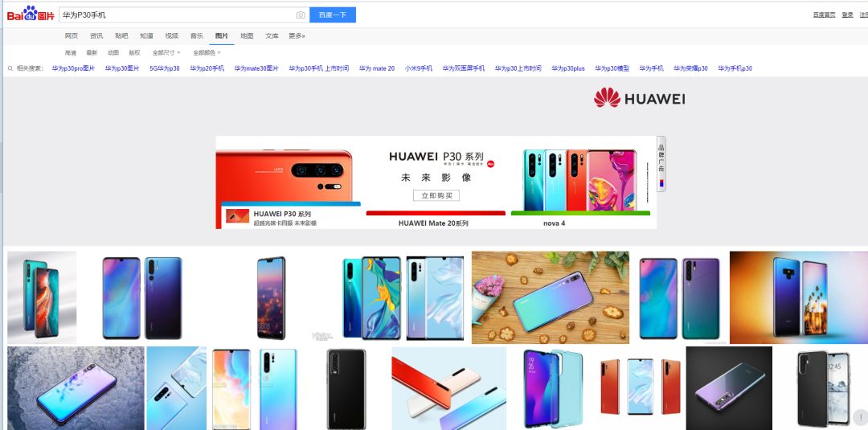The width and height of the screenshot is (868, 430).
Task: Click the colored icon under 品牌广告 label
Action: click(661, 183)
